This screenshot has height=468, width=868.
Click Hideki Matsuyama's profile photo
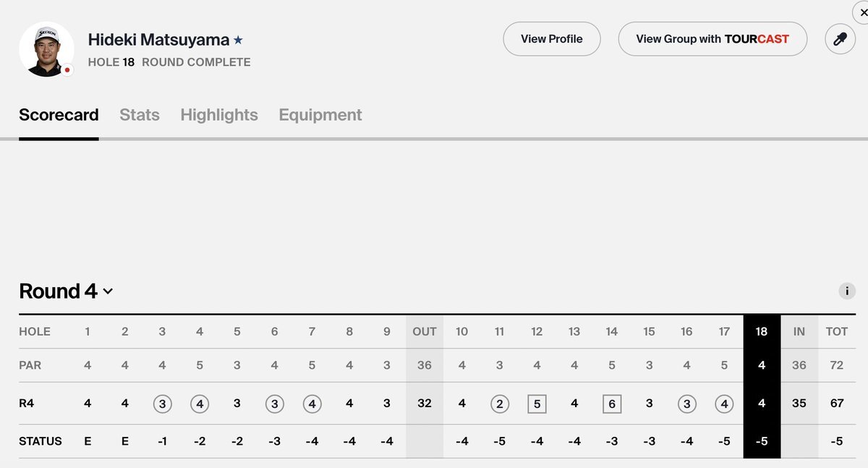point(46,48)
